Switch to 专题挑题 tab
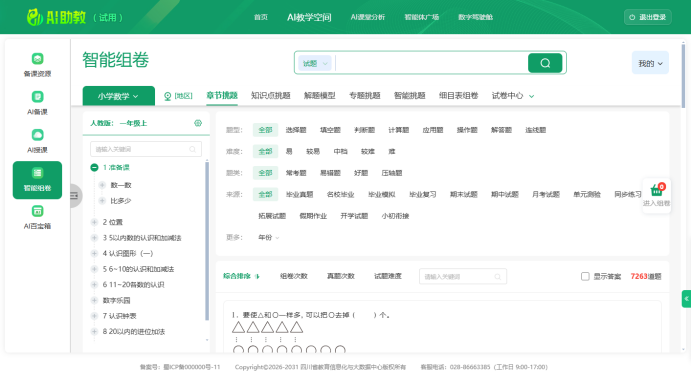The image size is (691, 378). click(364, 96)
